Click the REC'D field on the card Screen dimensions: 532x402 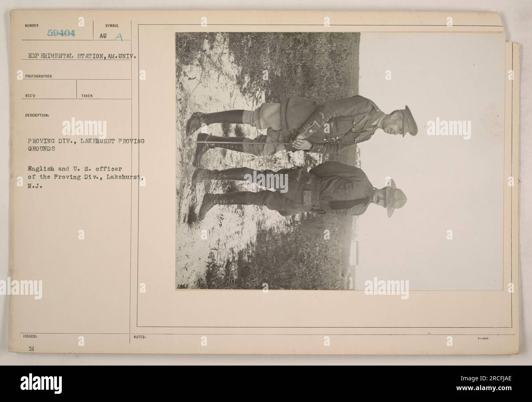click(50, 90)
